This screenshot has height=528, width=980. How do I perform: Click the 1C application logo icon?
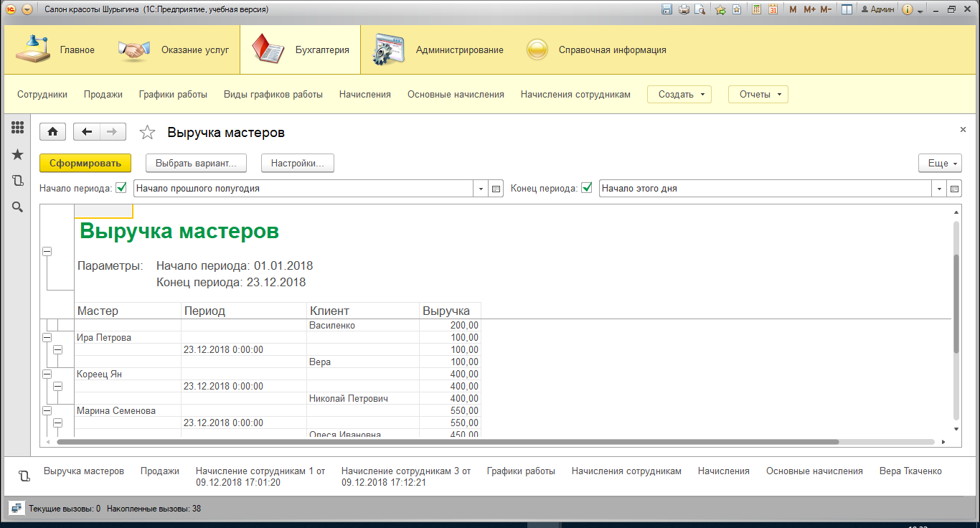(11, 9)
